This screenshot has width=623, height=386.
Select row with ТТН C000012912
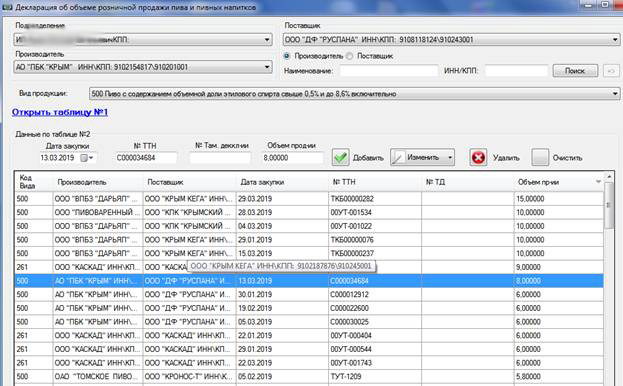coord(309,295)
